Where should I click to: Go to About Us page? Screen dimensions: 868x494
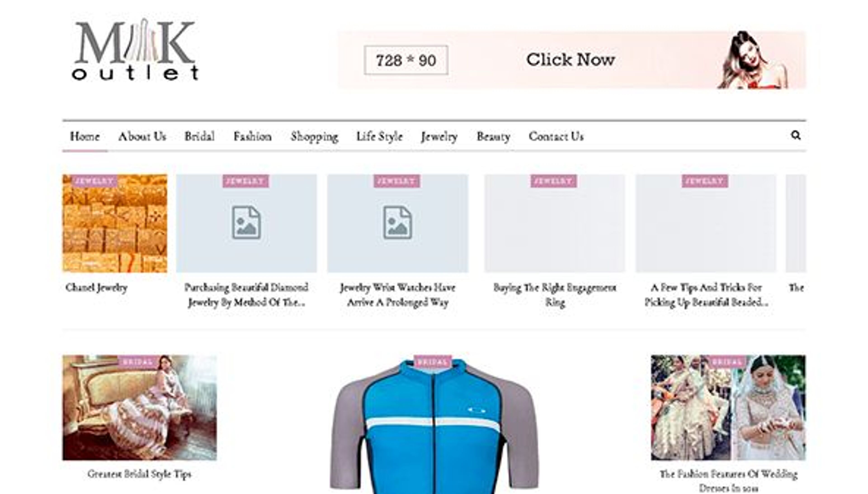(142, 136)
